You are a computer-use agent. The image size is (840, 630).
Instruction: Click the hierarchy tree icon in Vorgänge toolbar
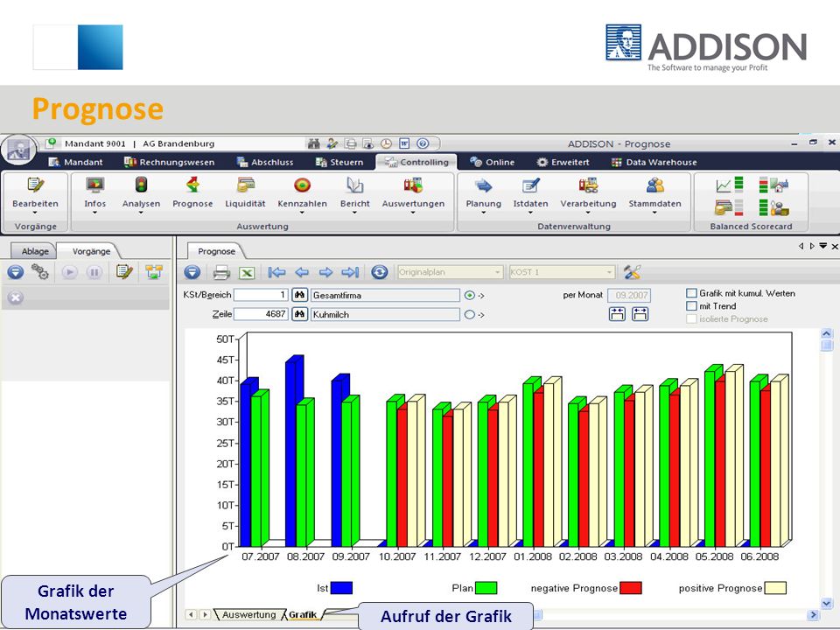click(x=154, y=272)
